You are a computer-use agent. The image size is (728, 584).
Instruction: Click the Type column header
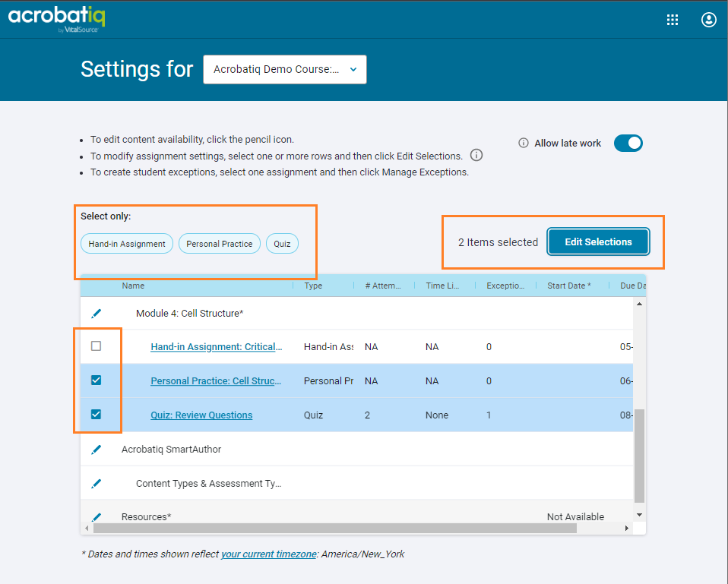(x=313, y=286)
